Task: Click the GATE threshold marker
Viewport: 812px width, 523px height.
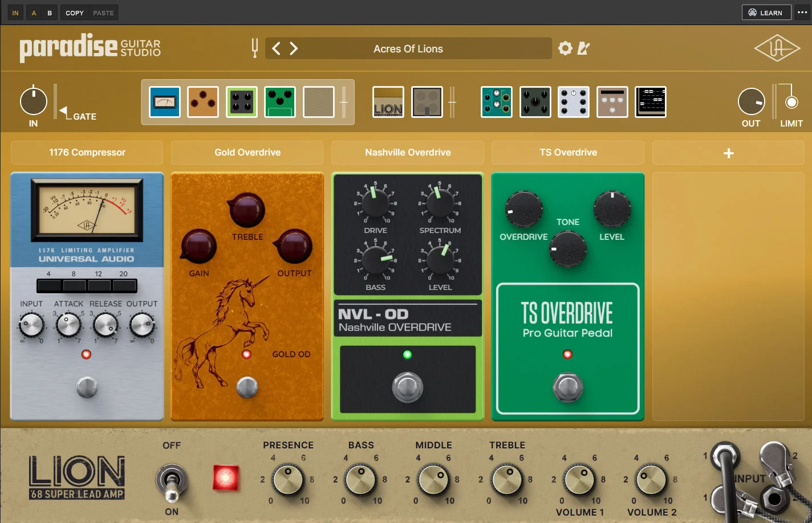Action: pyautogui.click(x=63, y=111)
